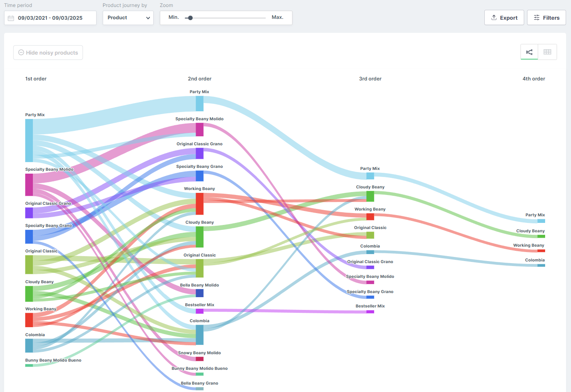
Task: Click the minus icon on Hide noisy products
Action: tap(21, 53)
